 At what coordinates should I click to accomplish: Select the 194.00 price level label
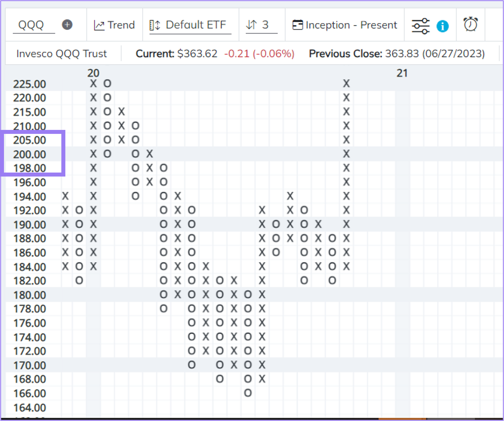pyautogui.click(x=30, y=197)
